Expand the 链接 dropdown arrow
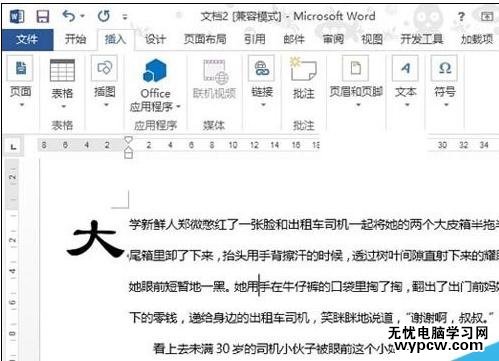 pyautogui.click(x=263, y=105)
